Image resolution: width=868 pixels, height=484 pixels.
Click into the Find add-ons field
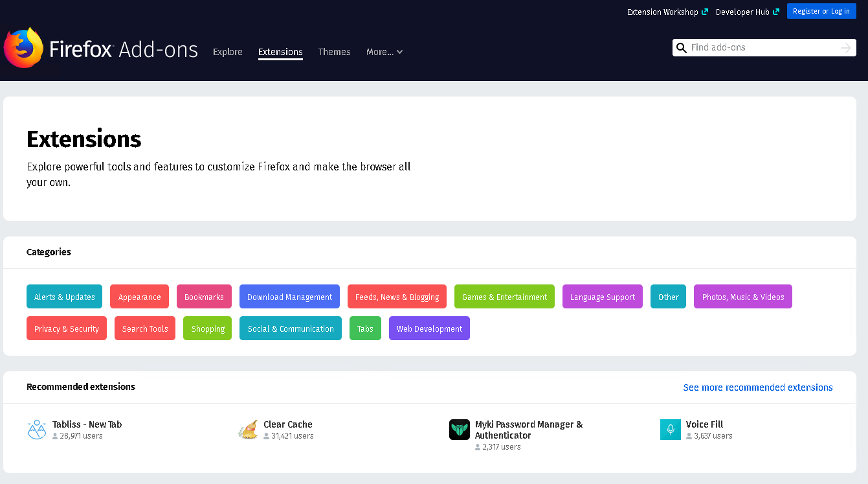(x=764, y=48)
